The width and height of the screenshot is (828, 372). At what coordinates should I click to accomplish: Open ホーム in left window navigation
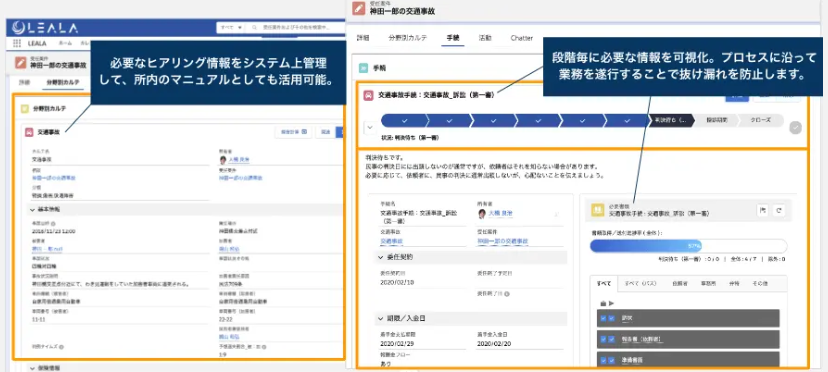[x=65, y=43]
